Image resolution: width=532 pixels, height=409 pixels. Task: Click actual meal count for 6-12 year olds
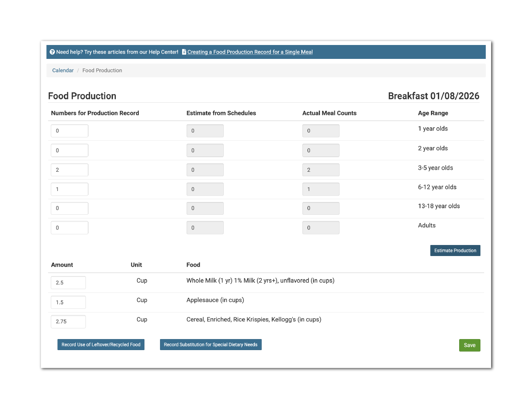pos(321,189)
